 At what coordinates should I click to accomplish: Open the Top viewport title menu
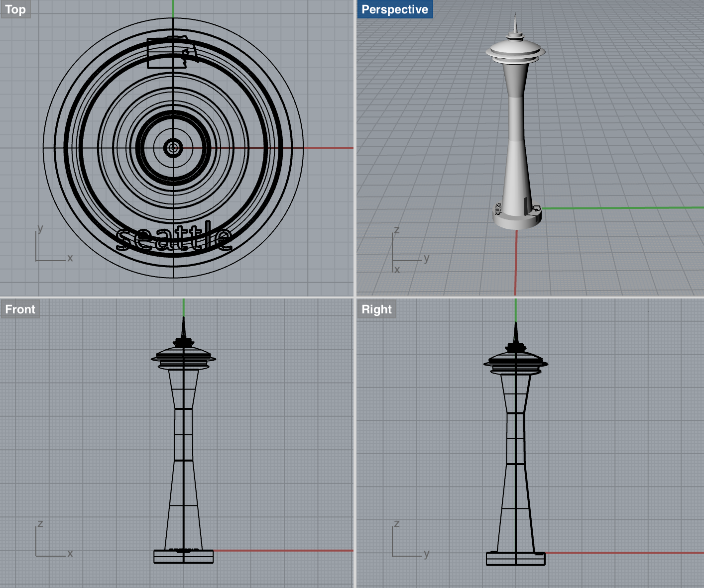click(15, 9)
